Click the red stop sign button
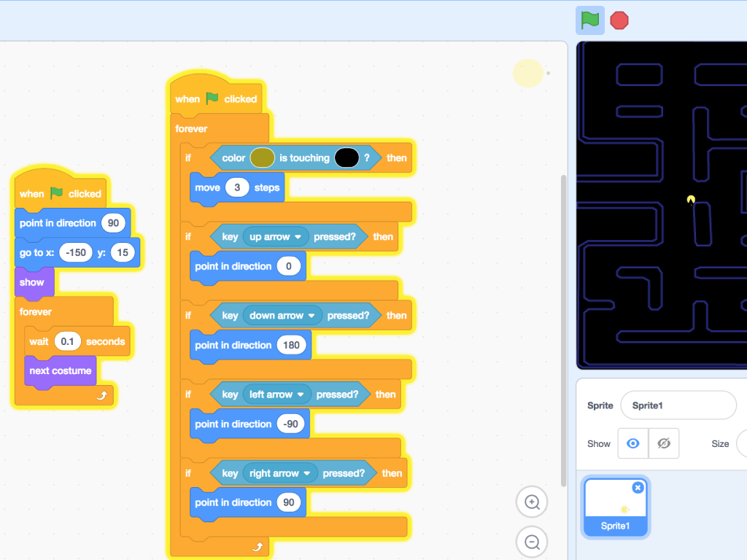 (619, 20)
